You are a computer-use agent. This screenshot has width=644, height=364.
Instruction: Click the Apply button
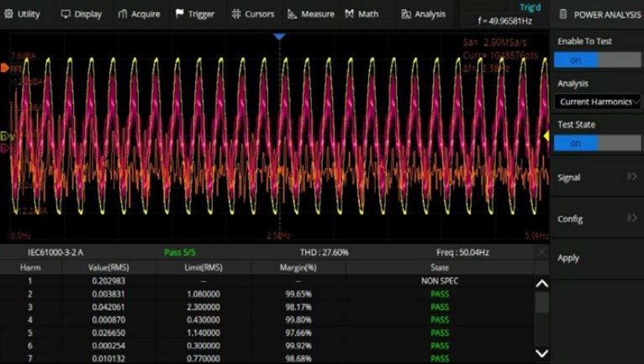(x=597, y=258)
